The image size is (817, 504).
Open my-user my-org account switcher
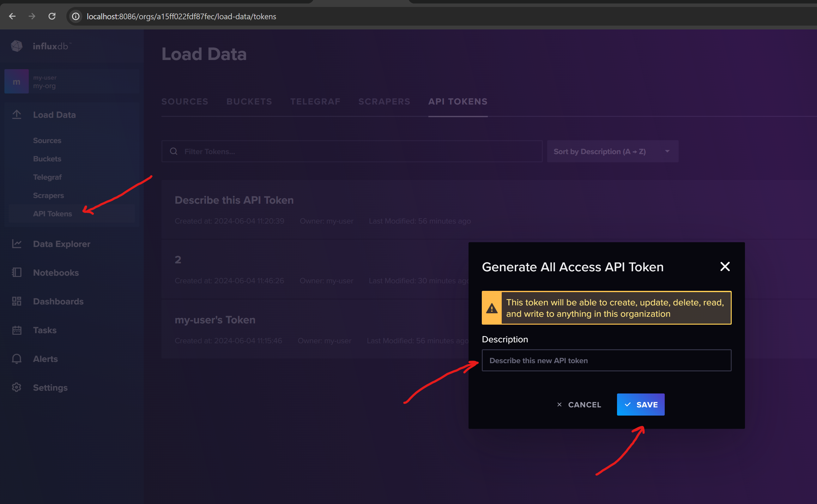[x=72, y=82]
